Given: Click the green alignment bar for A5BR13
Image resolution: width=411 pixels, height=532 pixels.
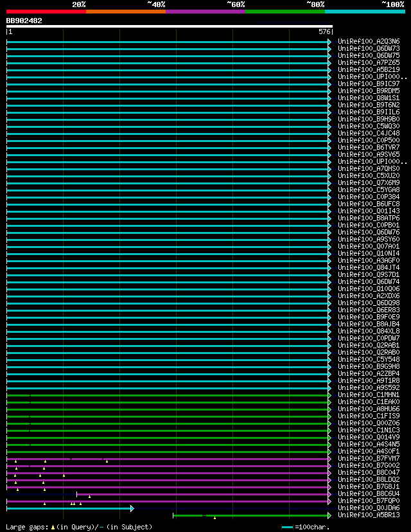Looking at the screenshot, I should [x=252, y=516].
